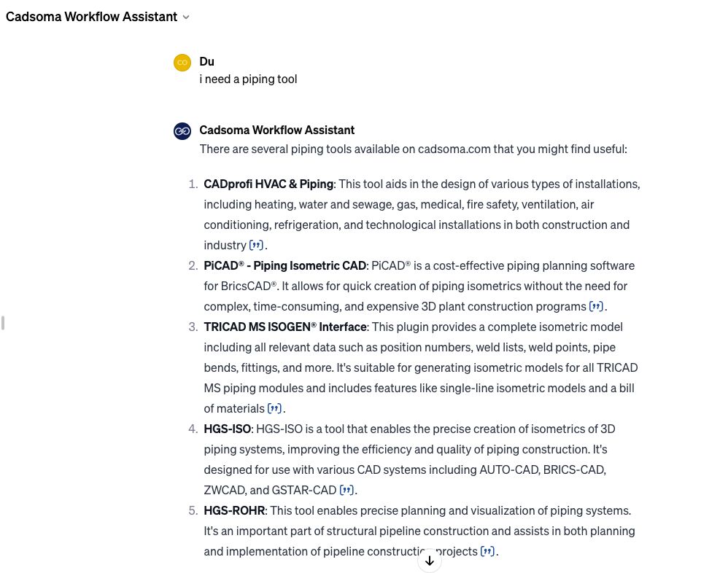View the source citation following the PiCAD entry
The height and width of the screenshot is (573, 728).
coord(596,306)
